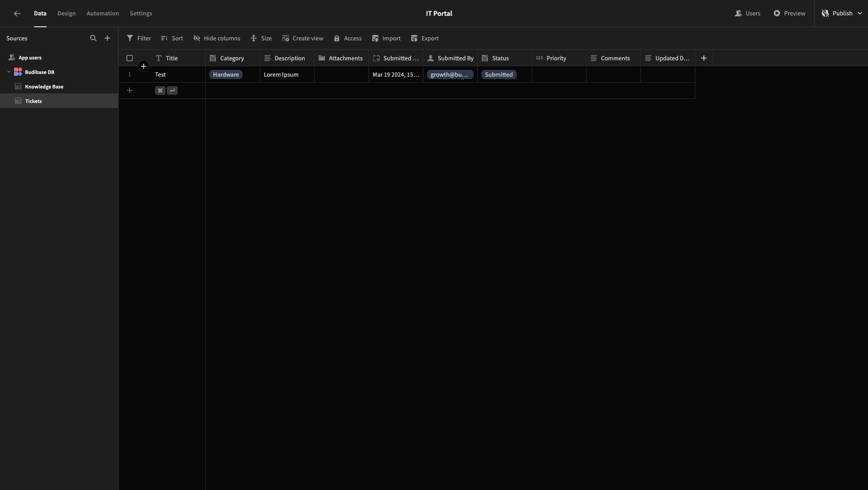Toggle the select-all rows checkbox

(x=130, y=58)
